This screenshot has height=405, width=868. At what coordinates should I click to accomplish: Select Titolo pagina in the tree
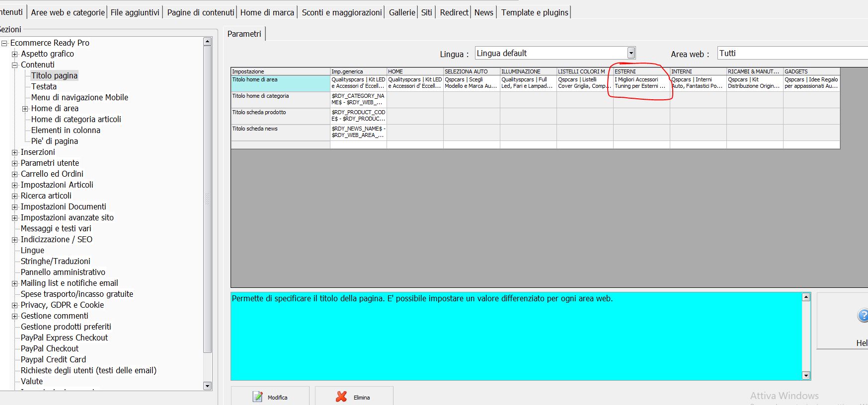point(54,75)
